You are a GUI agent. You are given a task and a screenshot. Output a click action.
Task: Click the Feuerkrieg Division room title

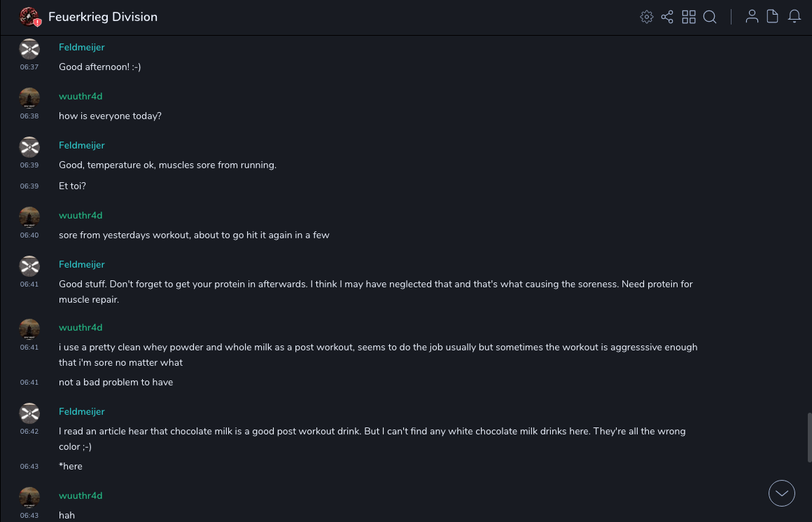coord(103,17)
